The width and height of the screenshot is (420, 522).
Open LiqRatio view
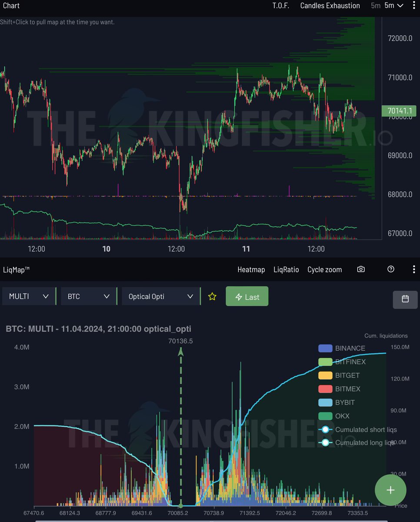coord(286,270)
